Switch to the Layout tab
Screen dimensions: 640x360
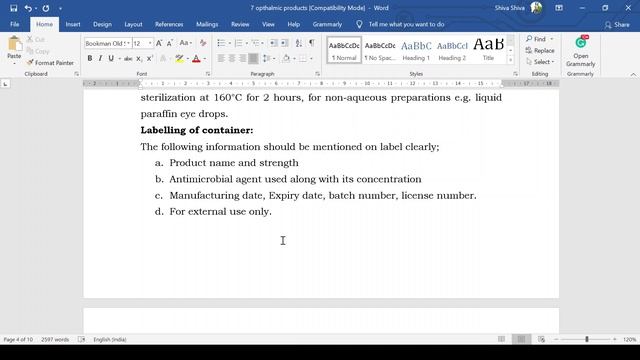(x=133, y=24)
